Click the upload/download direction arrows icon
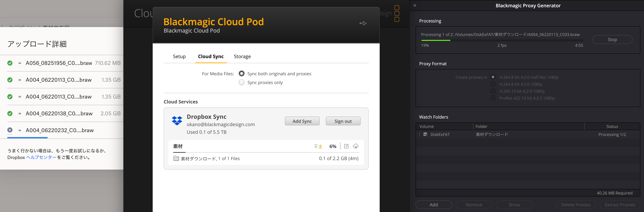The height and width of the screenshot is (212, 644). (318, 146)
